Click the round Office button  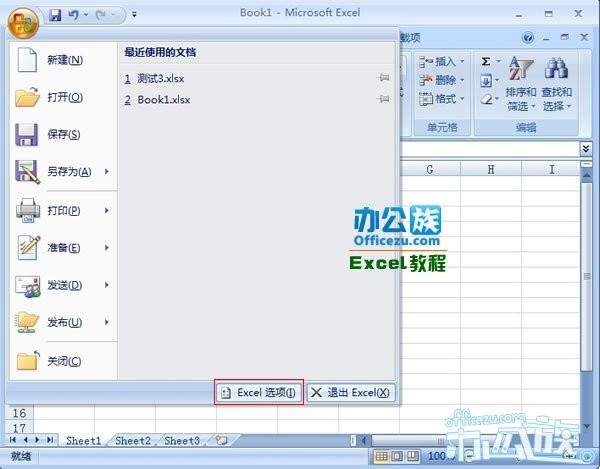tap(23, 23)
